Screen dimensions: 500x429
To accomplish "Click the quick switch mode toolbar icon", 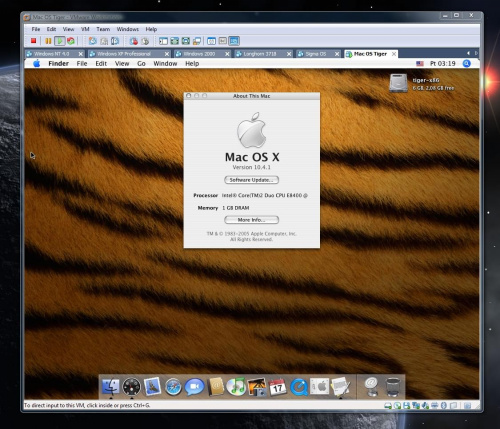I will 174,41.
